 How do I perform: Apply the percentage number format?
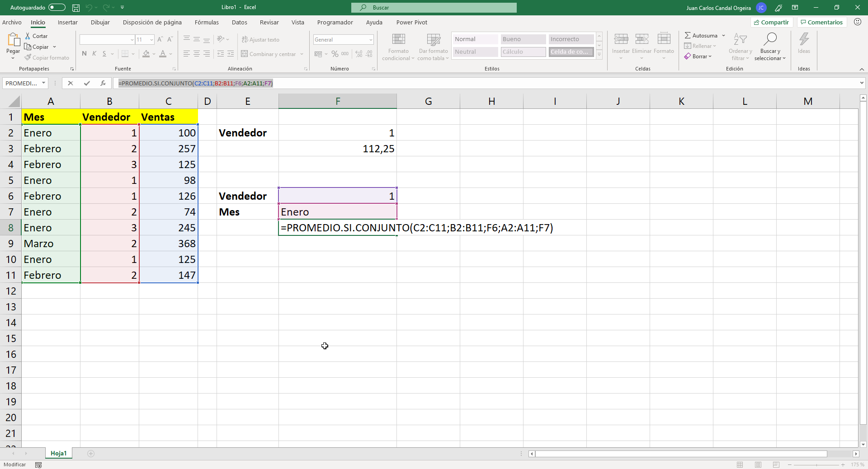pos(335,54)
